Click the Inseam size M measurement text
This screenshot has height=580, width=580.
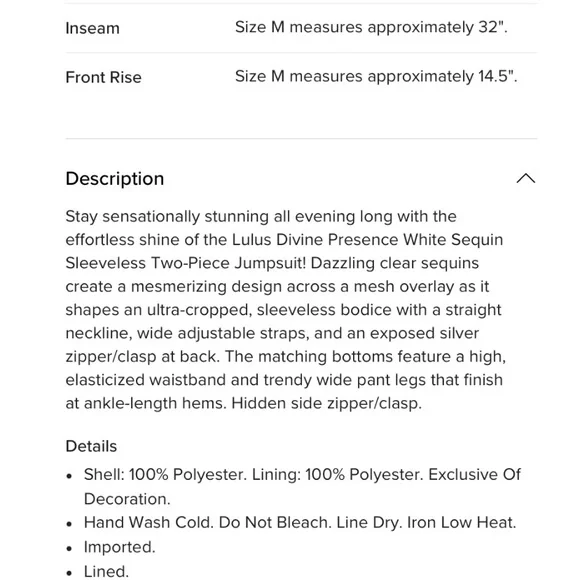371,27
